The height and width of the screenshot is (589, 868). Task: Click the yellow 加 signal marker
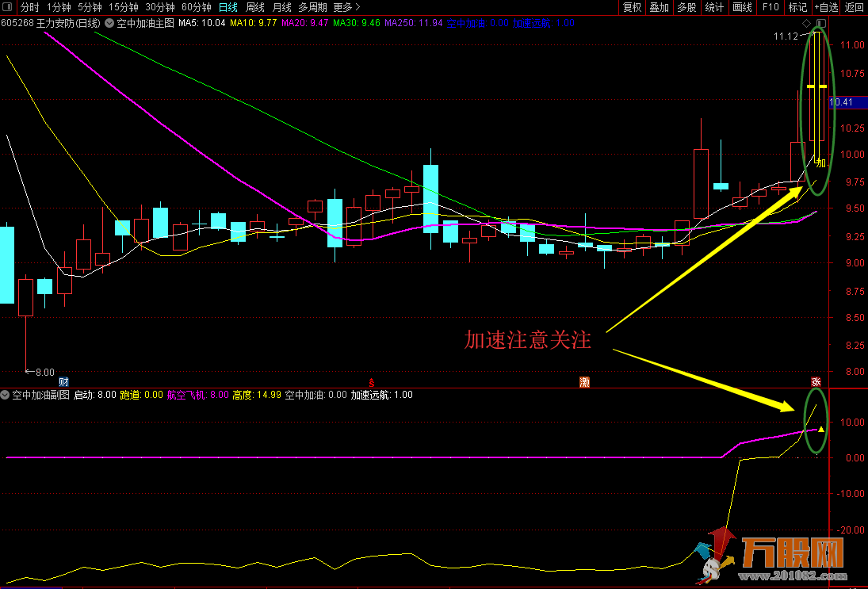821,163
